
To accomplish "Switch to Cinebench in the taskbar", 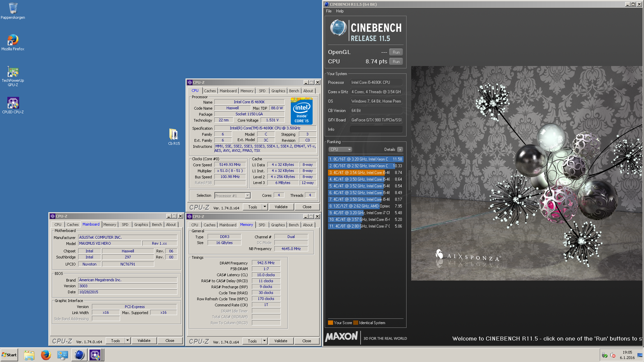I will coord(79,355).
